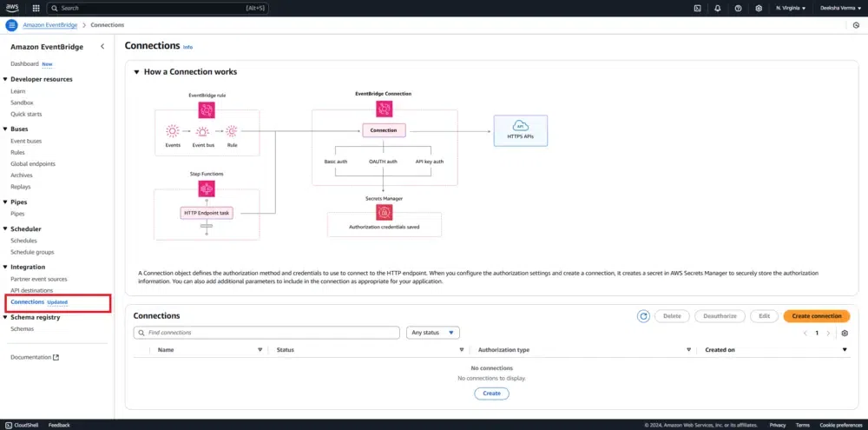Click the Events icon in diagram
Viewport: 868px width, 430px height.
tap(173, 131)
